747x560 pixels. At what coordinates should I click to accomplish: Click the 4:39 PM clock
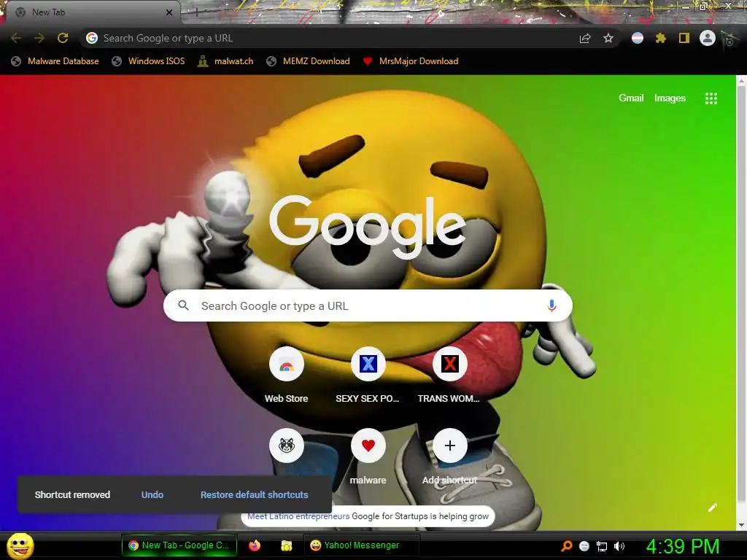point(683,546)
